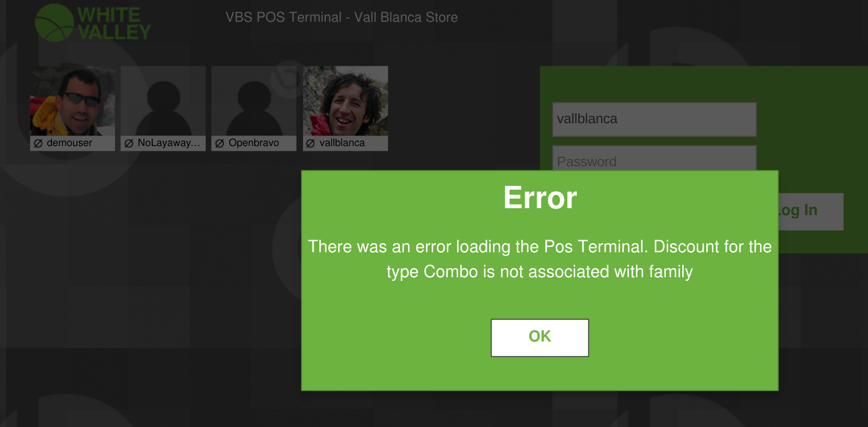Click the Error heading in dialog

[540, 198]
